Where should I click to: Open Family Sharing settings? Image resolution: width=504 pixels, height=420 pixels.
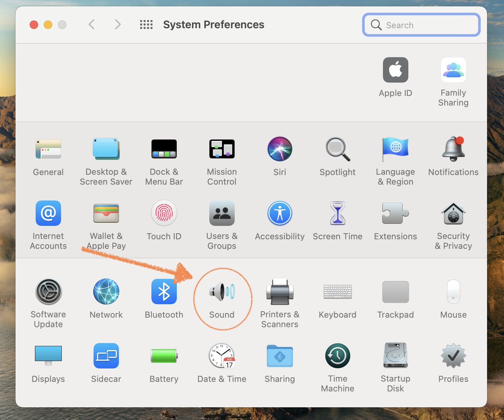click(453, 71)
